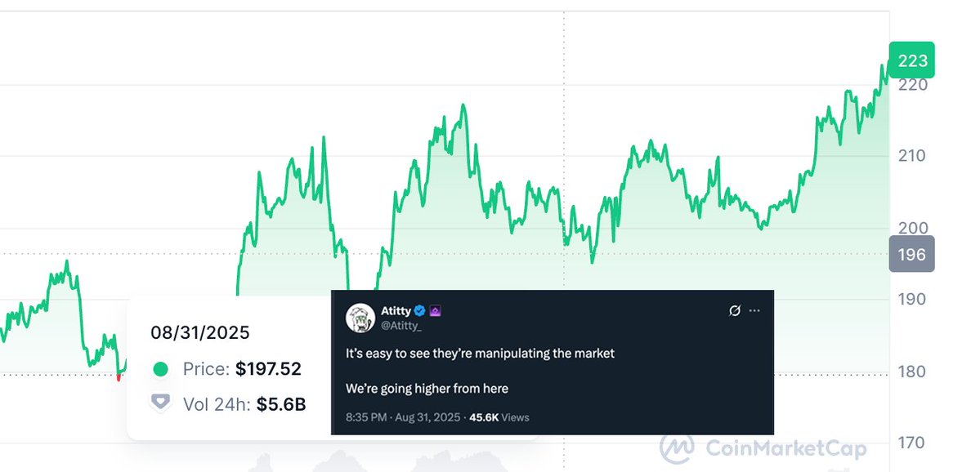This screenshot has height=472, width=980.
Task: Click the green 223 current price label
Action: point(912,60)
